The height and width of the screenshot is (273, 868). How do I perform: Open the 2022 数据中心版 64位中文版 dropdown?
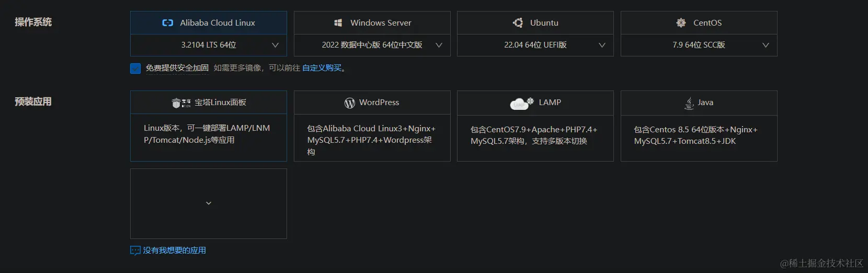pyautogui.click(x=372, y=45)
